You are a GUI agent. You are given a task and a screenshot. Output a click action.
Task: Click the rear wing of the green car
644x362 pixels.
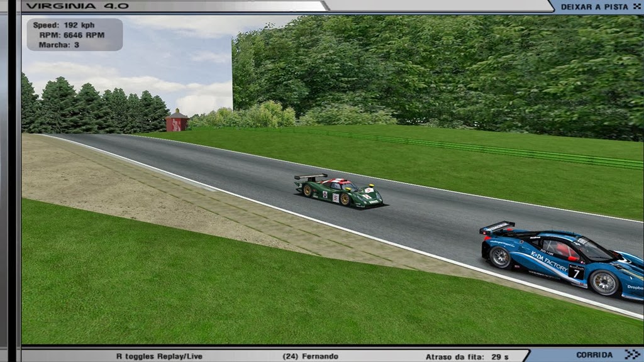[310, 178]
